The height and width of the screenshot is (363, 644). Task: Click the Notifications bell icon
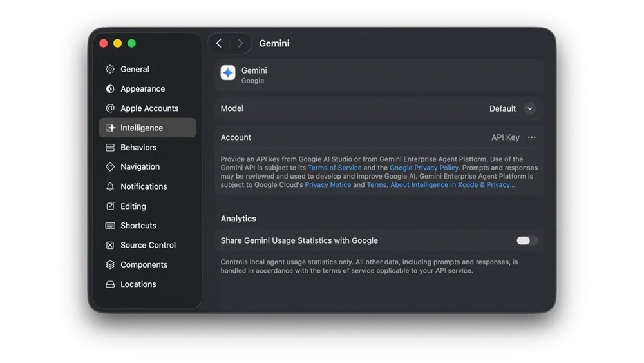coord(110,186)
